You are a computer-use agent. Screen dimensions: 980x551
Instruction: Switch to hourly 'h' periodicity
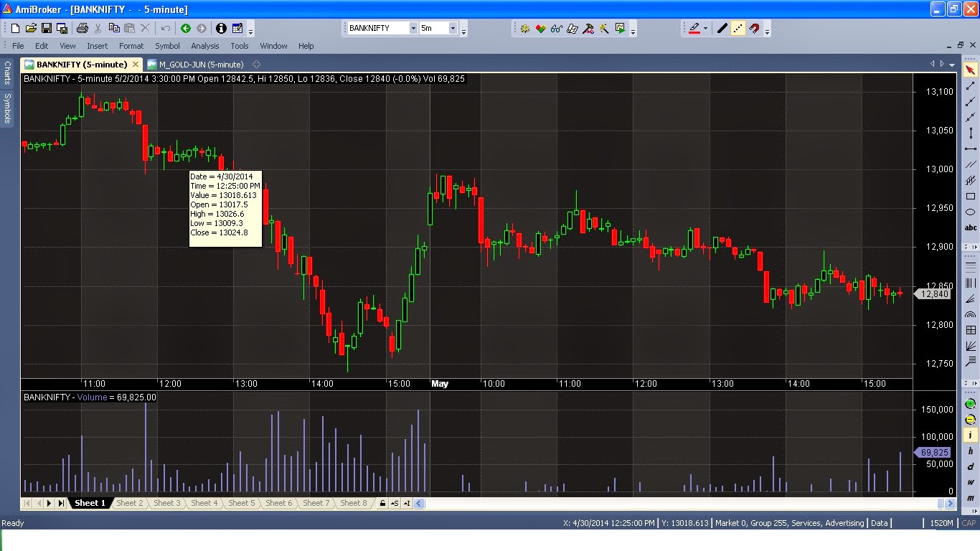971,451
